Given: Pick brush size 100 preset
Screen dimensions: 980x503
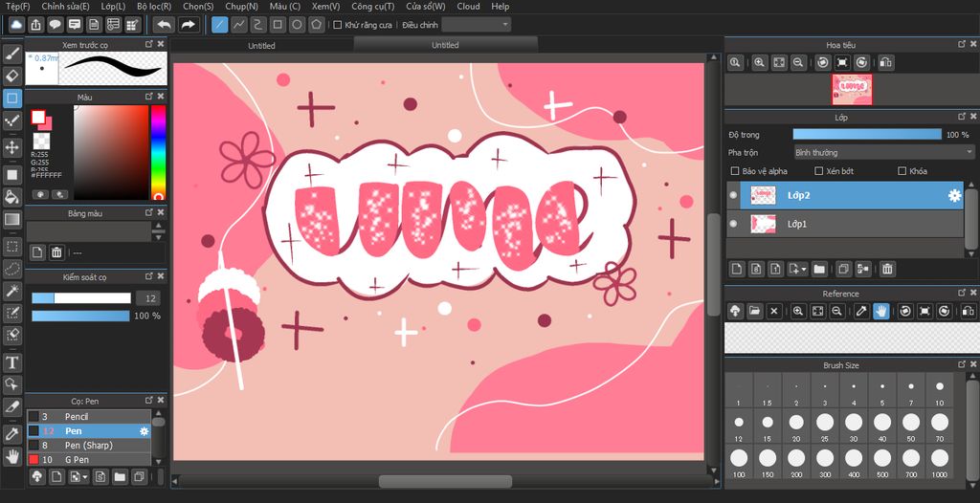Looking at the screenshot, I should click(739, 461).
